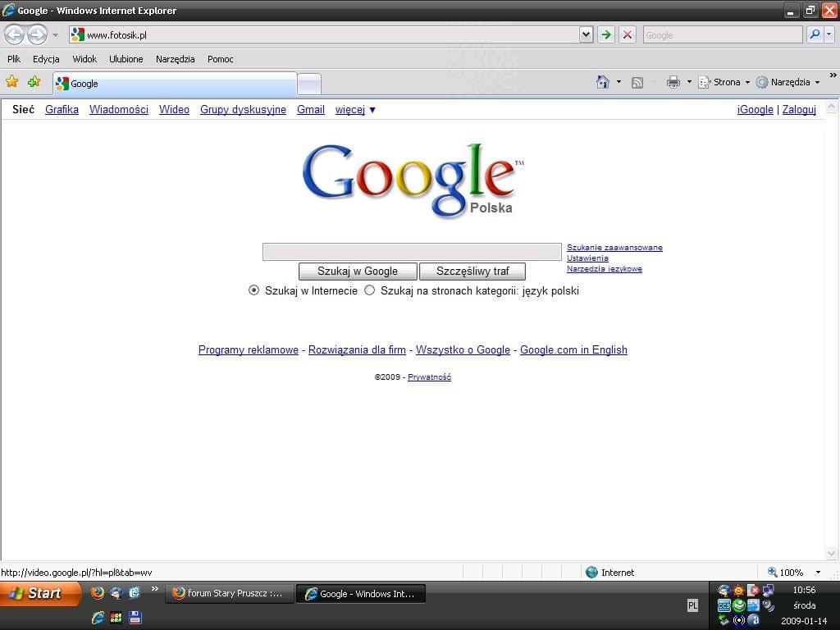Screen dimensions: 840x630
Task: Open Narzędzia językowe link
Action: pos(605,269)
